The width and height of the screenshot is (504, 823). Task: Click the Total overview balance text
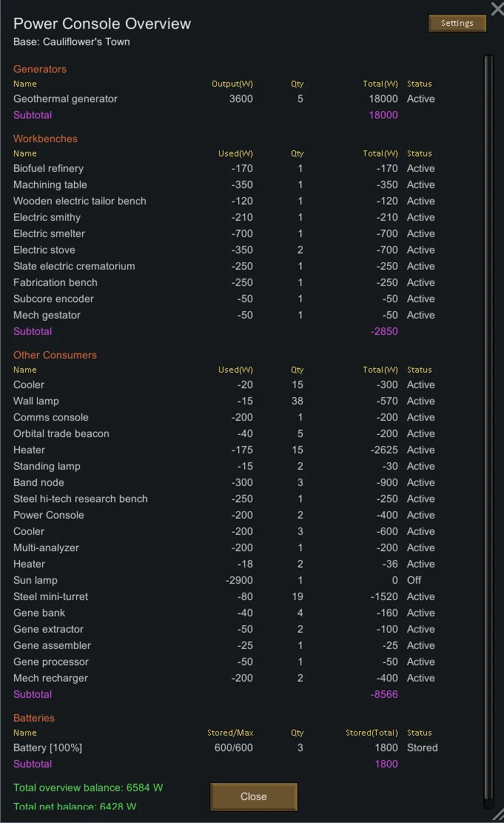click(x=88, y=787)
